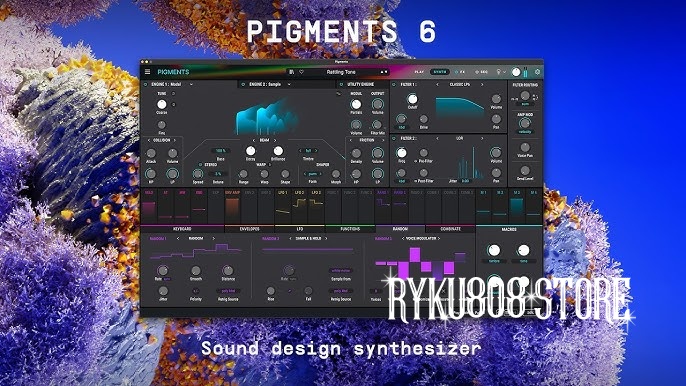Screen dimensions: 686x386
Task: Open the white noise Sample From dropdown
Action: pos(341,271)
